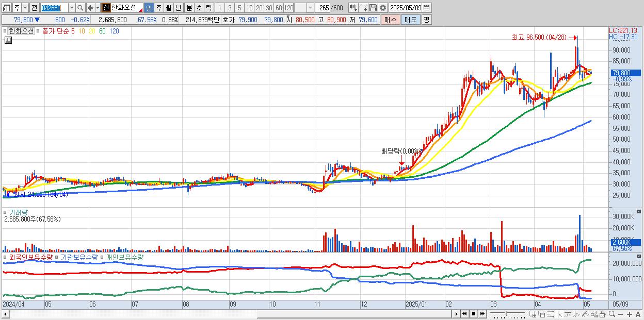Click the speaker sound icon

(x=90, y=8)
